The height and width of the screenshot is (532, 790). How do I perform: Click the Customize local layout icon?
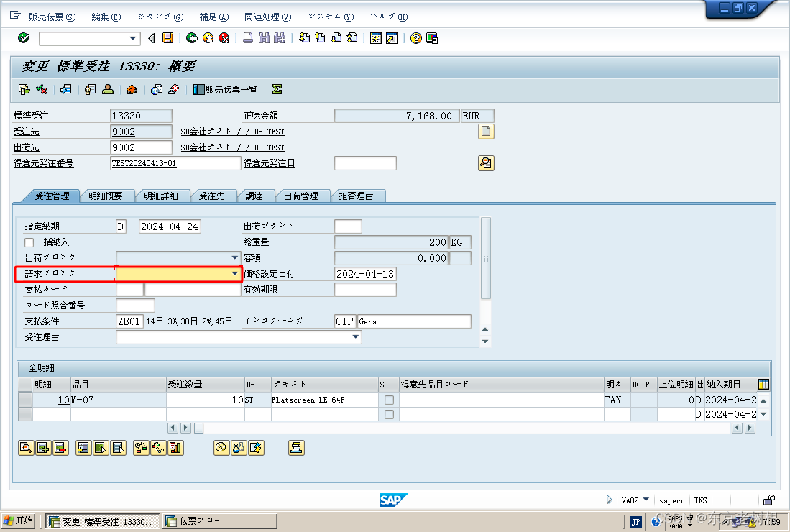click(x=432, y=38)
